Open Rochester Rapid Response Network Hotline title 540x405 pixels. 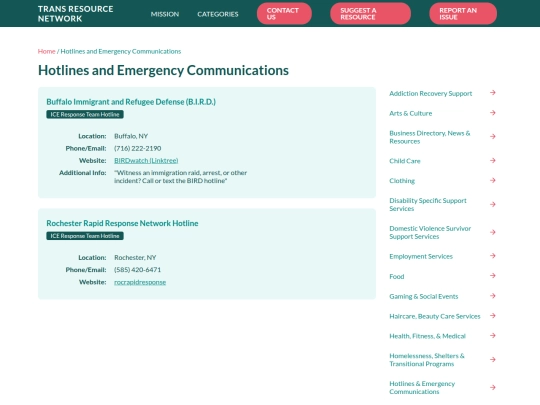[x=122, y=223]
